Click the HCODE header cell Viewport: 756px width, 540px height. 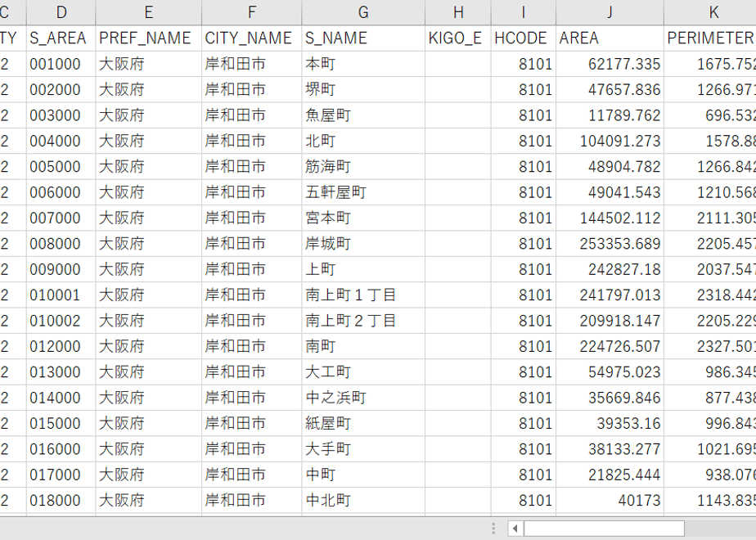coord(524,38)
